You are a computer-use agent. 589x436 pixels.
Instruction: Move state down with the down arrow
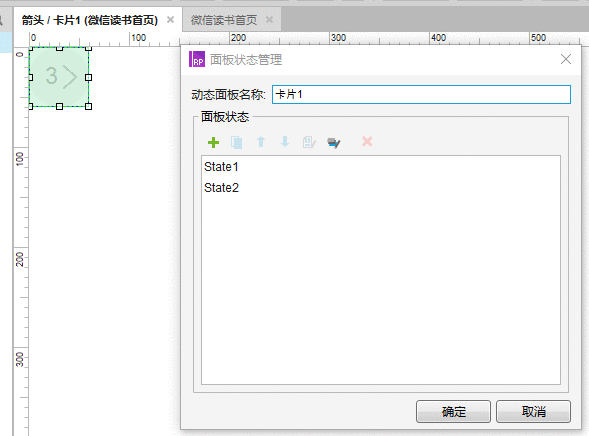coord(285,142)
